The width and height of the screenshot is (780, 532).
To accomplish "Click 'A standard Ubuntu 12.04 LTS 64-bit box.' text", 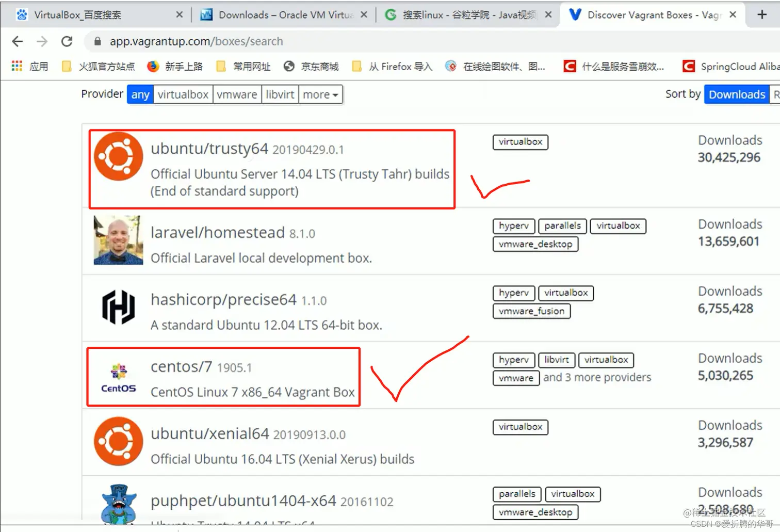I will click(x=266, y=326).
